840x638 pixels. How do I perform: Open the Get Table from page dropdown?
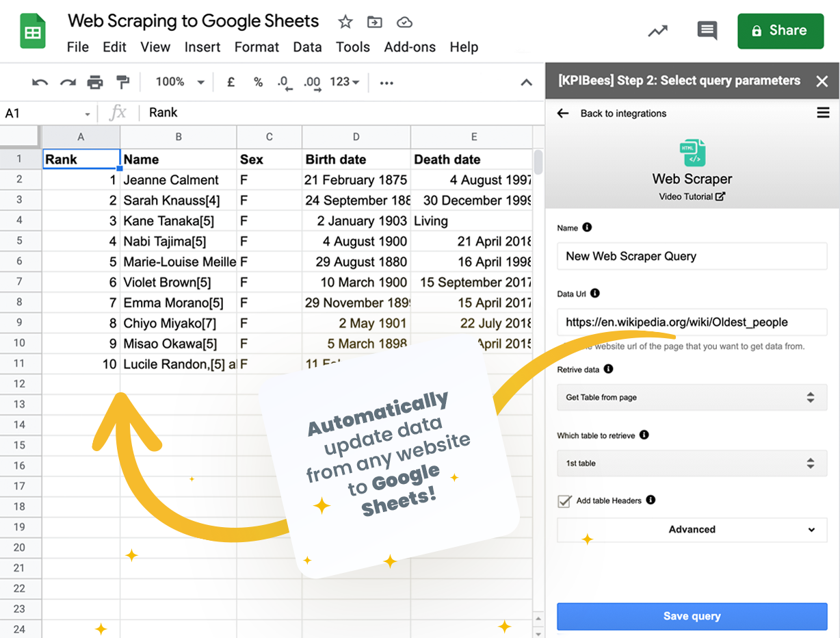692,397
